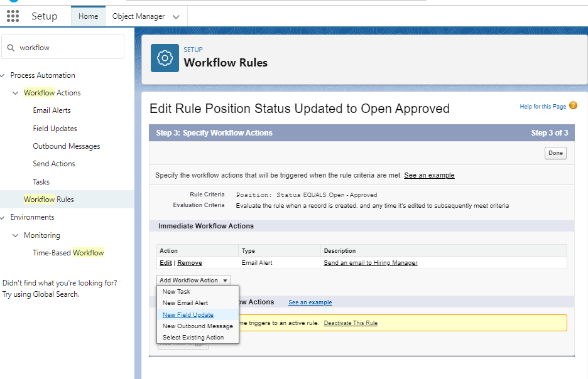Open the Object Manager dropdown chevron
588x379 pixels.
click(176, 17)
